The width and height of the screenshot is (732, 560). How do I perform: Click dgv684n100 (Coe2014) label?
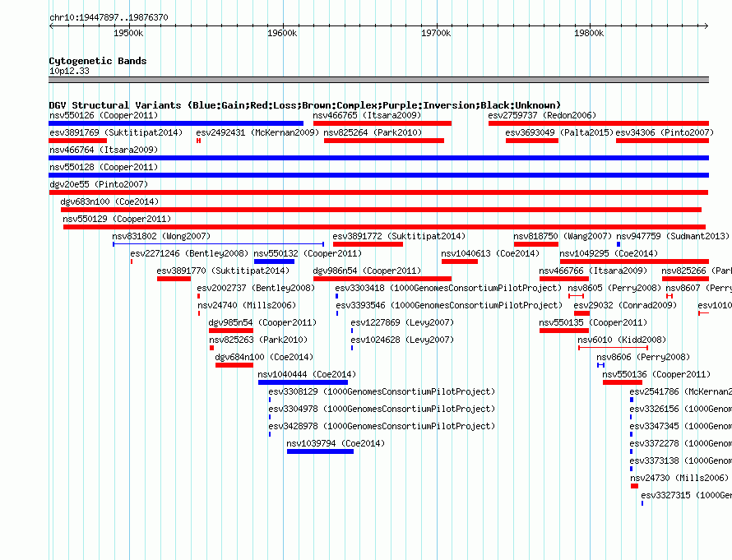tap(264, 357)
